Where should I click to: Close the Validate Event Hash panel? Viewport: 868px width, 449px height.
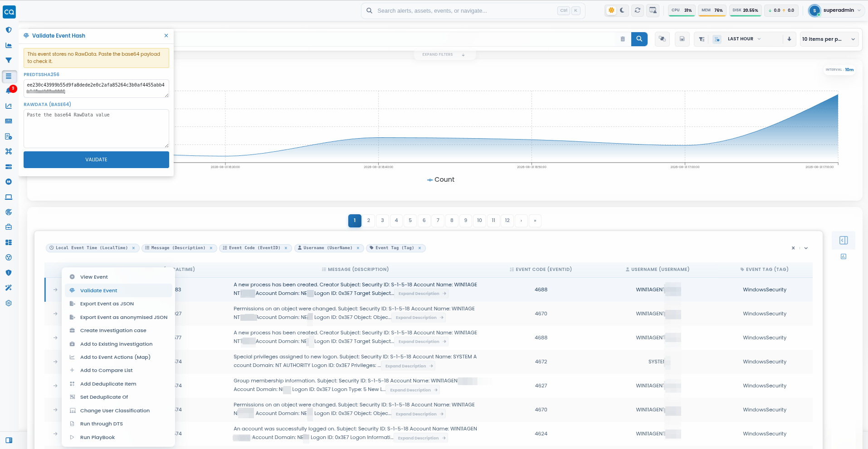[x=166, y=36]
